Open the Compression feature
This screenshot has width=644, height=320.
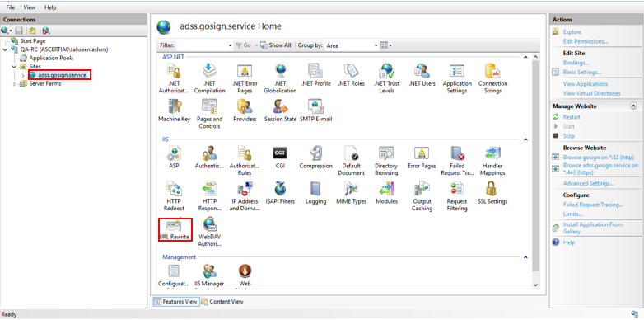315,158
